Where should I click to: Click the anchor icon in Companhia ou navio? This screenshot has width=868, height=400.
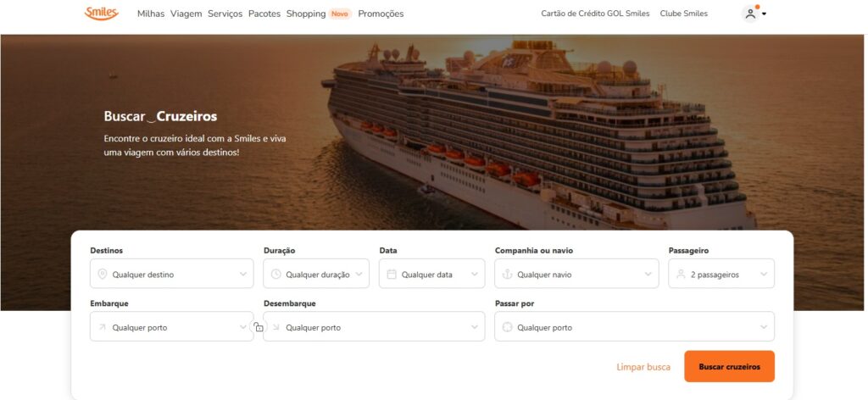coord(507,275)
